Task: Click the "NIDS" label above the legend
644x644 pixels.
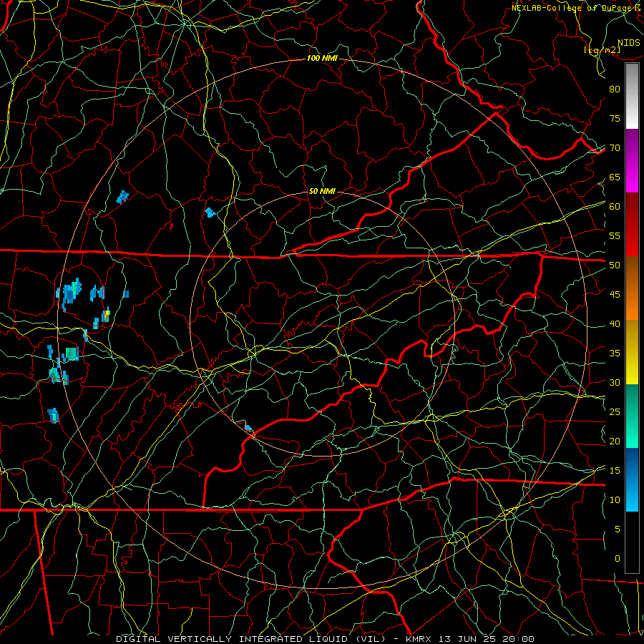Action: click(x=629, y=43)
